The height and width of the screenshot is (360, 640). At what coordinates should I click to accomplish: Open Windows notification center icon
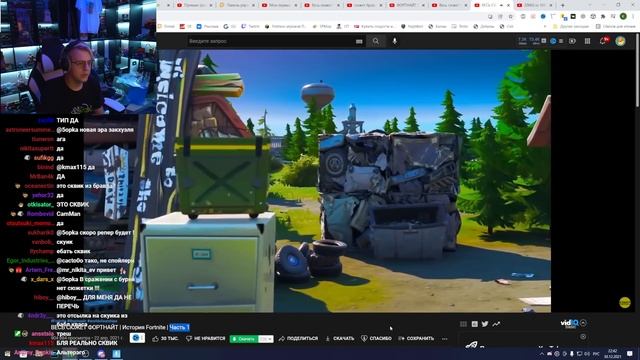coord(630,353)
